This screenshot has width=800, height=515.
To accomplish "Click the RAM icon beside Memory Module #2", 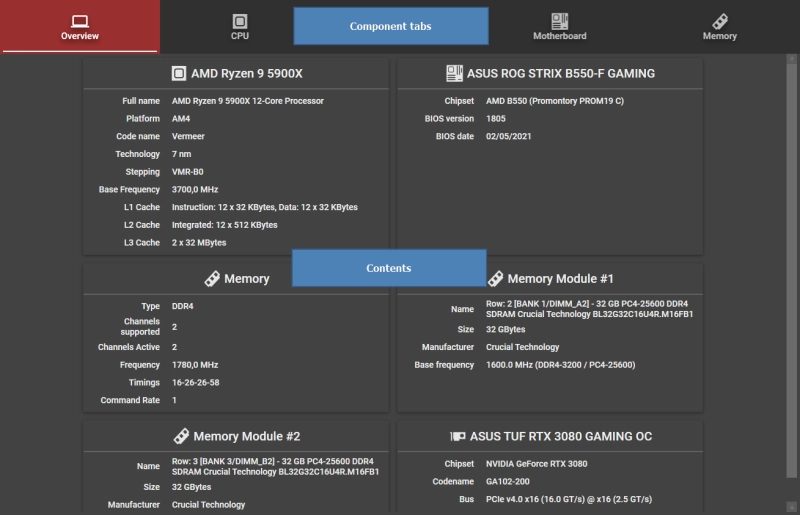I will coord(181,436).
